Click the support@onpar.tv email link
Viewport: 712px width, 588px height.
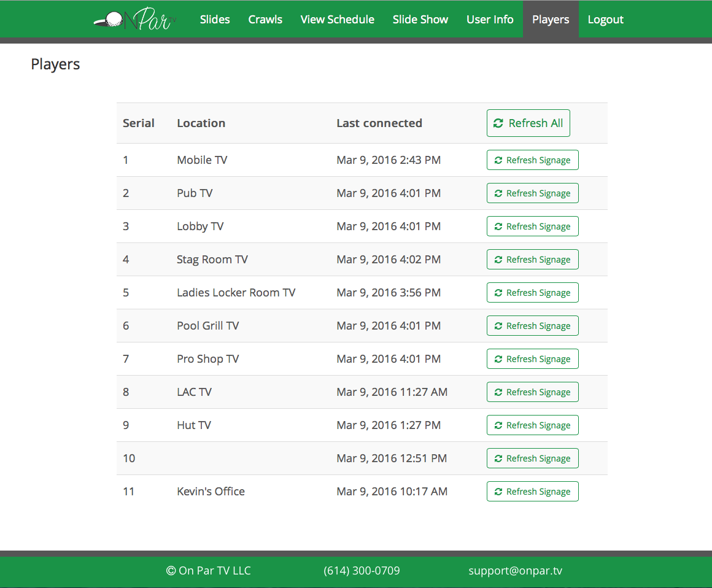(x=516, y=571)
